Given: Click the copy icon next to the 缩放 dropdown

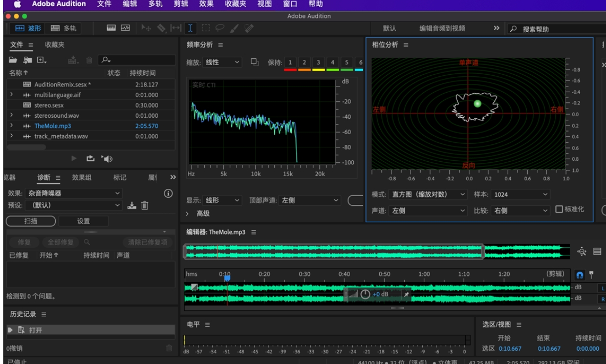Looking at the screenshot, I should pyautogui.click(x=254, y=62).
